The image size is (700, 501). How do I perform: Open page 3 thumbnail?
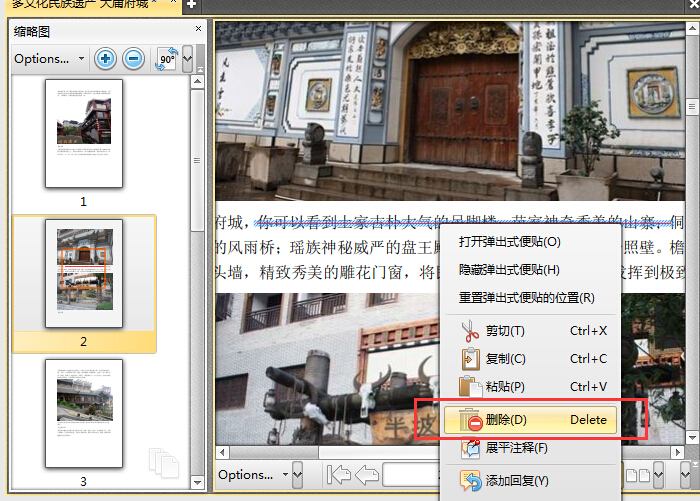[84, 413]
